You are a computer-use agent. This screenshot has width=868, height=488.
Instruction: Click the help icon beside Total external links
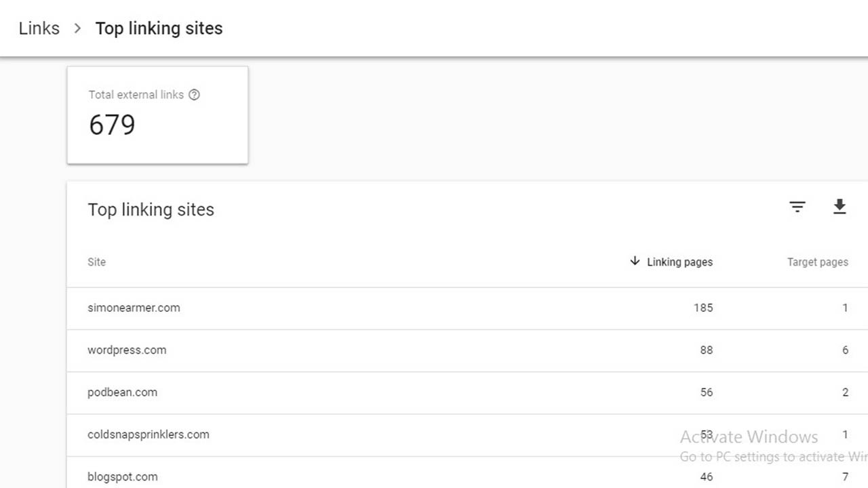click(195, 95)
